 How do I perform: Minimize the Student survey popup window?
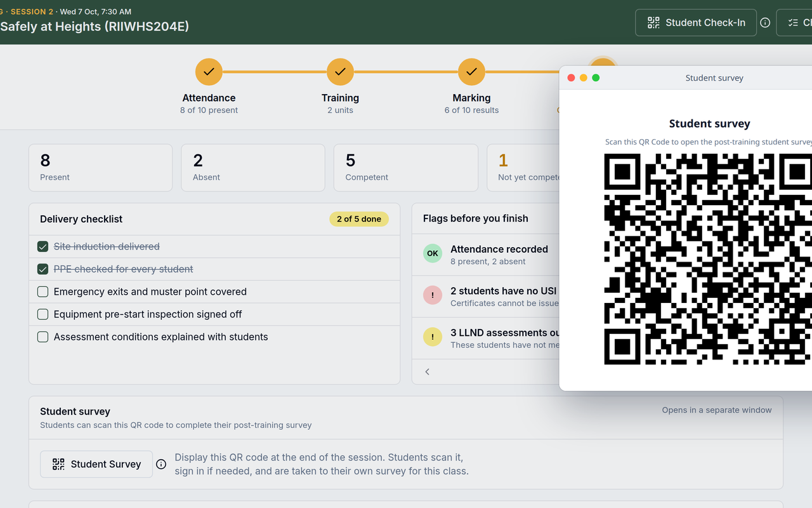pos(584,77)
